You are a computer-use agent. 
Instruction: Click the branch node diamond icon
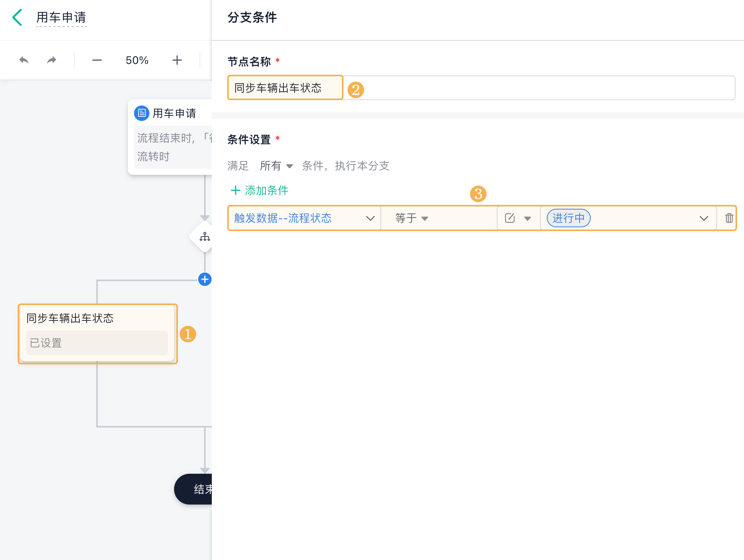tap(204, 236)
